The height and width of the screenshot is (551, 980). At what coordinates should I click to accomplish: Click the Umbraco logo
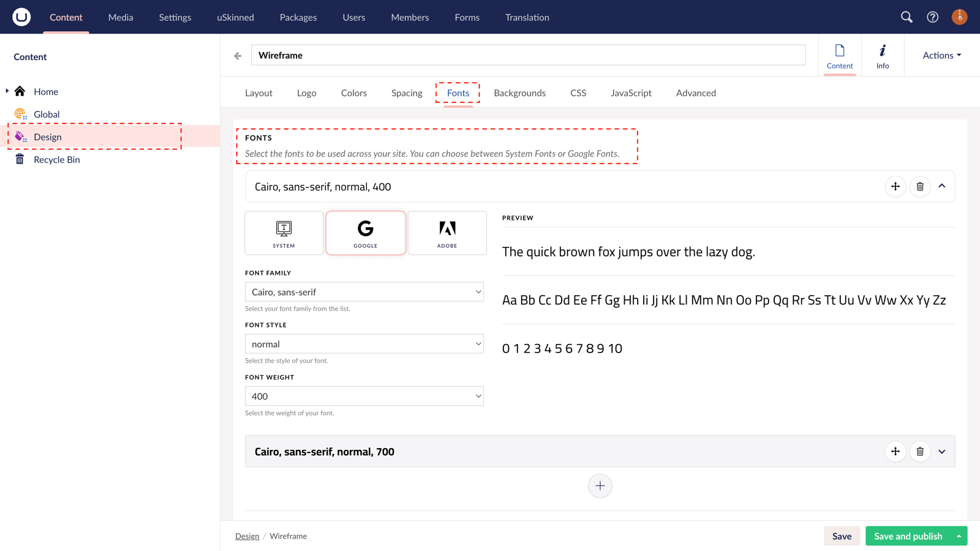[21, 17]
